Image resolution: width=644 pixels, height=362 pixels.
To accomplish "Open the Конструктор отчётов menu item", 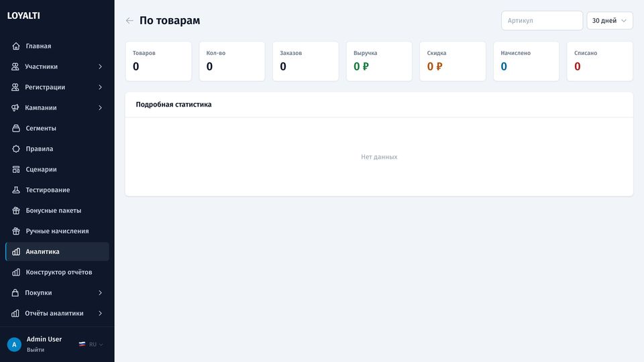I will coord(57,272).
